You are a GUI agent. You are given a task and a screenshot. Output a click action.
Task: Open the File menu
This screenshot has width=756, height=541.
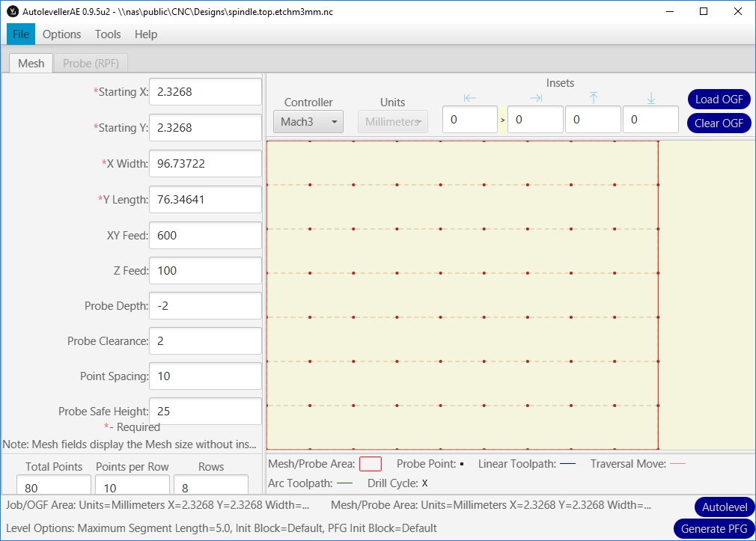click(20, 34)
